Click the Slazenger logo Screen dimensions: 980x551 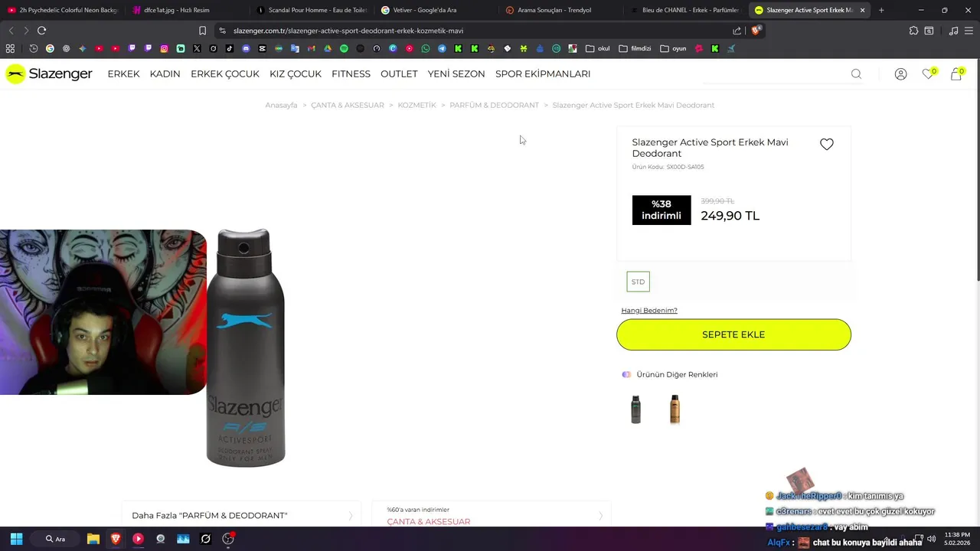(49, 73)
